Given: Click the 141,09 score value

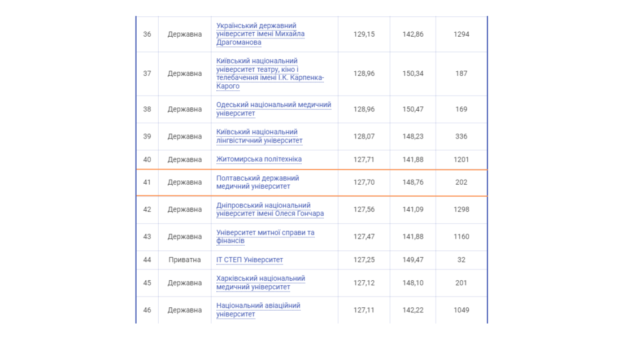Looking at the screenshot, I should [413, 210].
